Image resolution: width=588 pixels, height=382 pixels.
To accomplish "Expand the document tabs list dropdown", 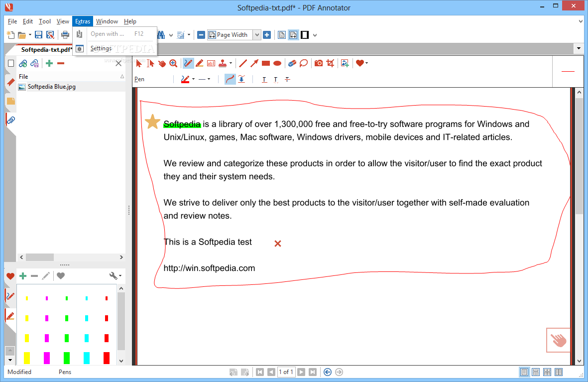I will pyautogui.click(x=579, y=48).
